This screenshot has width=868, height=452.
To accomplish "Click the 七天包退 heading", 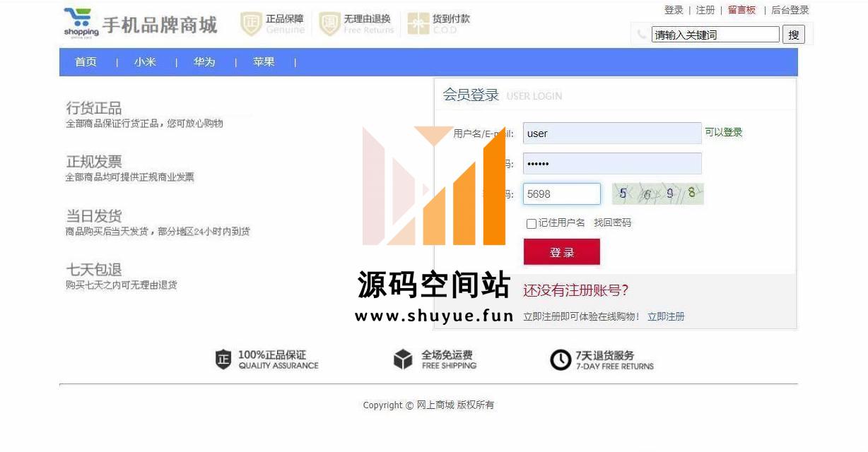I will pos(94,270).
